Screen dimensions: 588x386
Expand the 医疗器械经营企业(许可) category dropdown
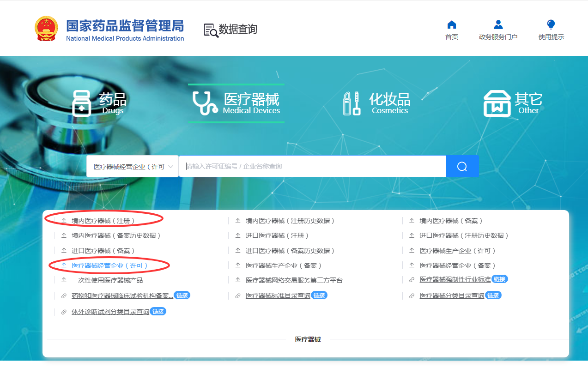pyautogui.click(x=133, y=166)
